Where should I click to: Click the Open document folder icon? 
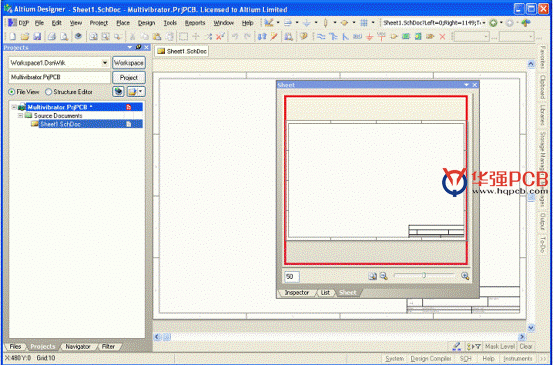[25, 36]
